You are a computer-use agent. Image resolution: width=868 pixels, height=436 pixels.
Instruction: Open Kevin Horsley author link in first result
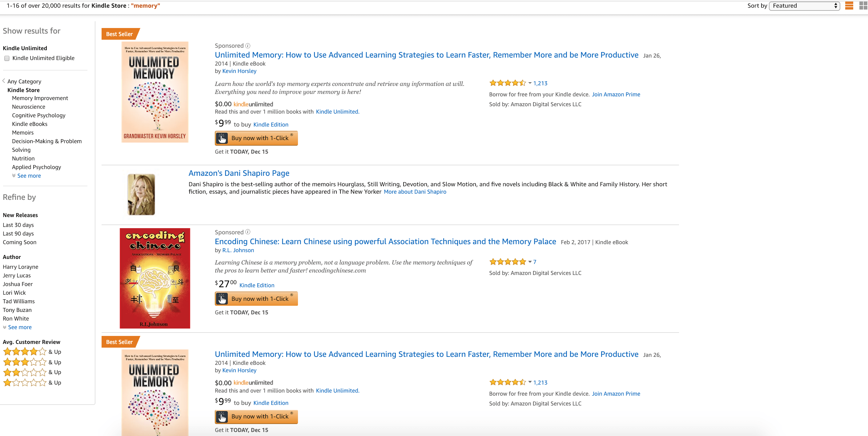point(239,71)
